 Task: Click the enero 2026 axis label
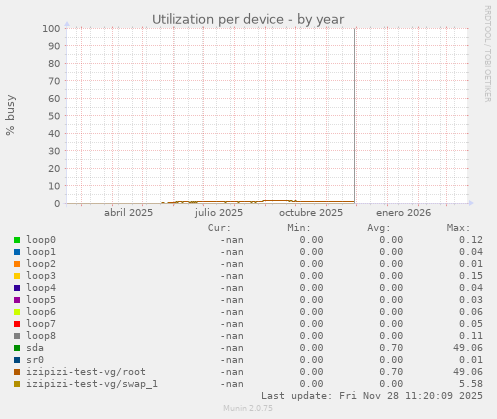(403, 213)
